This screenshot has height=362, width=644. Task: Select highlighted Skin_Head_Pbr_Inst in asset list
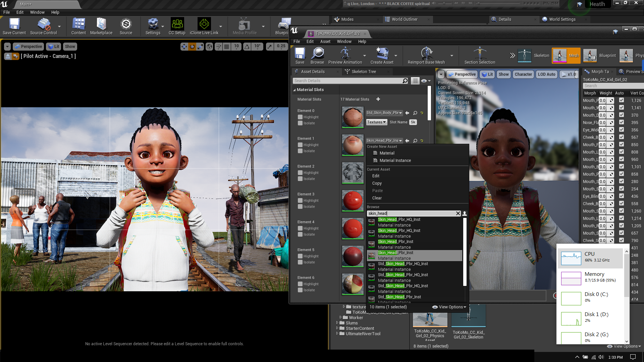pyautogui.click(x=415, y=255)
